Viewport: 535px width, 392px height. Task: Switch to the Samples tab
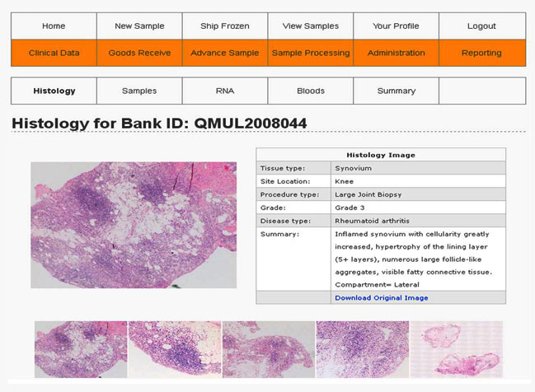coord(139,91)
